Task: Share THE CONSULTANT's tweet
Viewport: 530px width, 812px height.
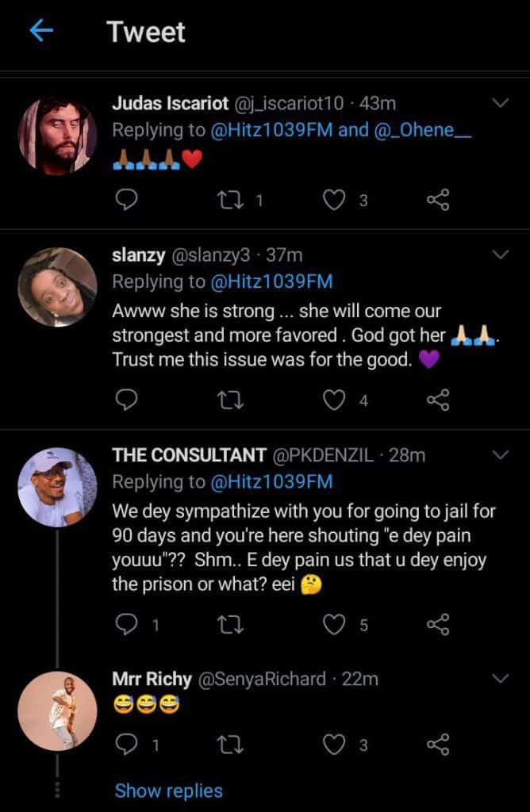Action: 438,626
